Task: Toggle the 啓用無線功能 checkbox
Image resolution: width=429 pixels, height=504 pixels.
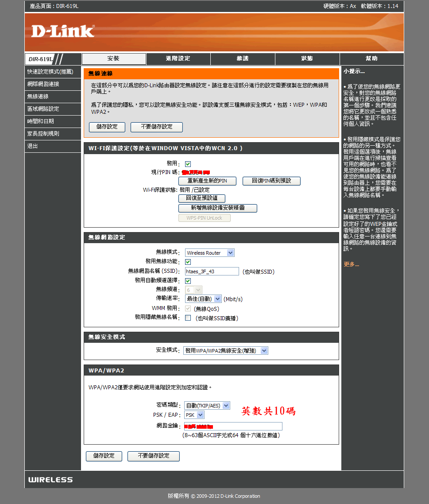Action: 188,262
